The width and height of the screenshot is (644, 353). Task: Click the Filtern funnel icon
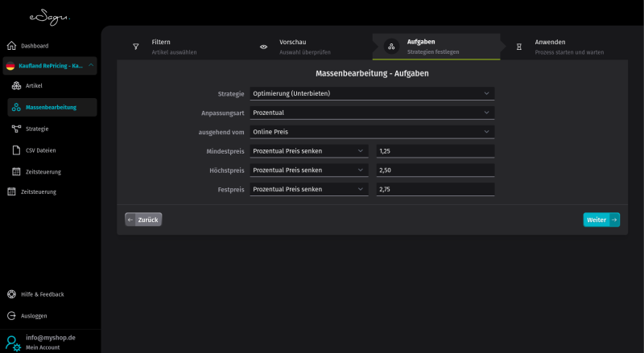pos(136,47)
